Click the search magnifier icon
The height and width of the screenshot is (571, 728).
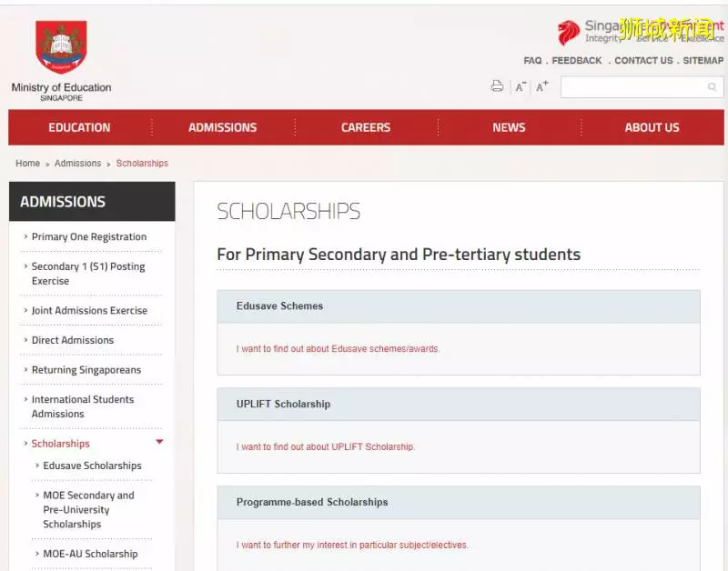712,86
